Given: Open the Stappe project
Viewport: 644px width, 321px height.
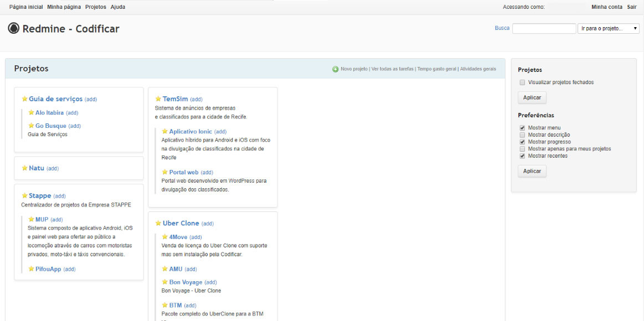Looking at the screenshot, I should [x=40, y=195].
